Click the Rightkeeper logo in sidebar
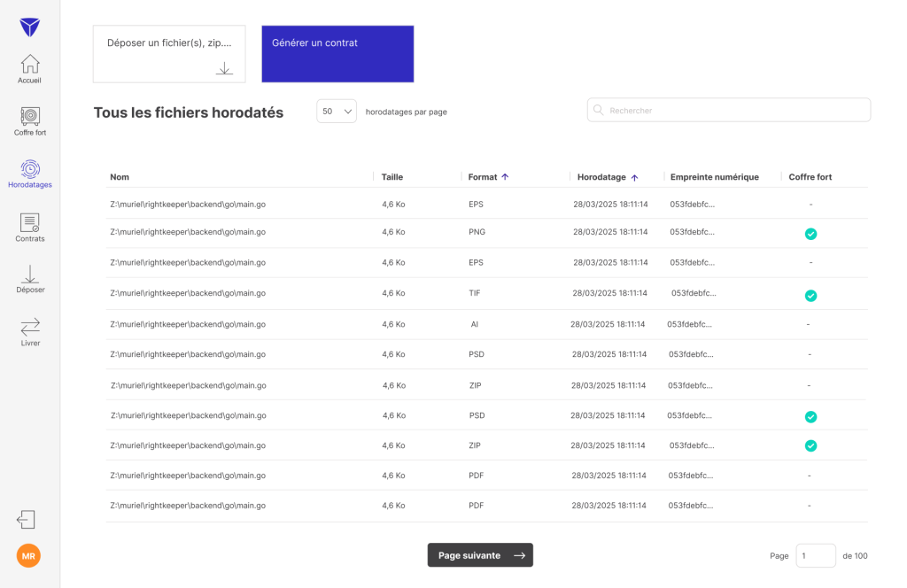The width and height of the screenshot is (907, 588). (29, 27)
